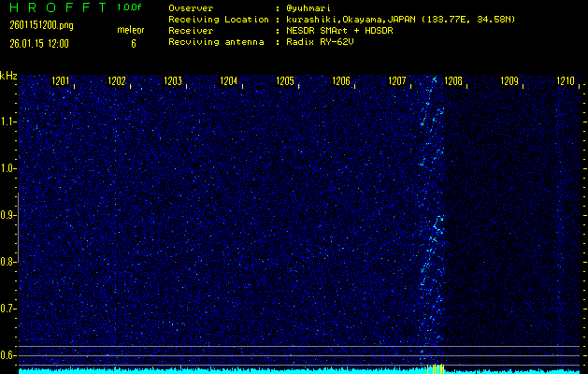
Task: Select the 1204 time marker
Action: coord(229,81)
